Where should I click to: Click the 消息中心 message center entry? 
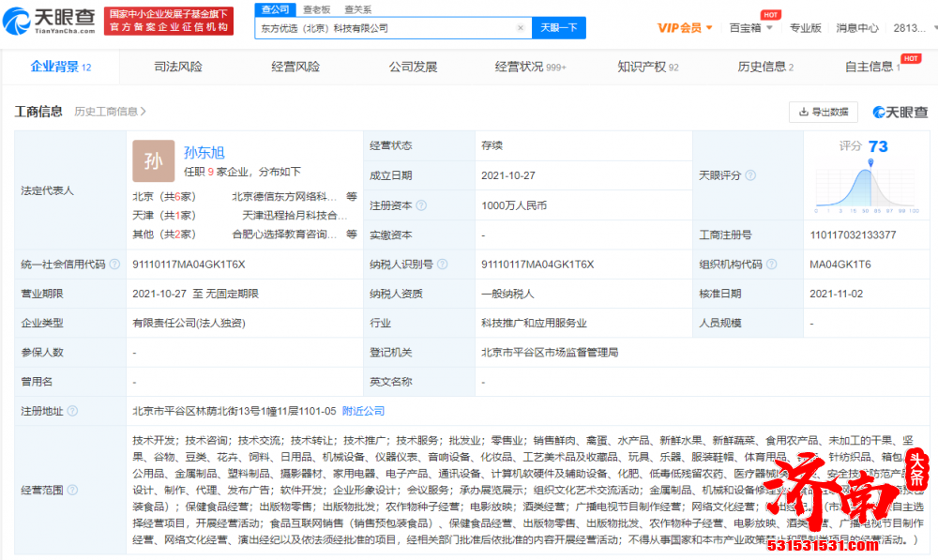pos(856,28)
